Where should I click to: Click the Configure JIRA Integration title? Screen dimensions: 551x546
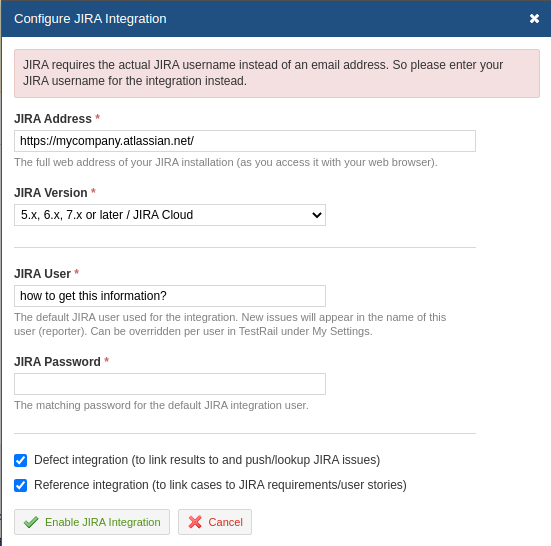point(90,19)
